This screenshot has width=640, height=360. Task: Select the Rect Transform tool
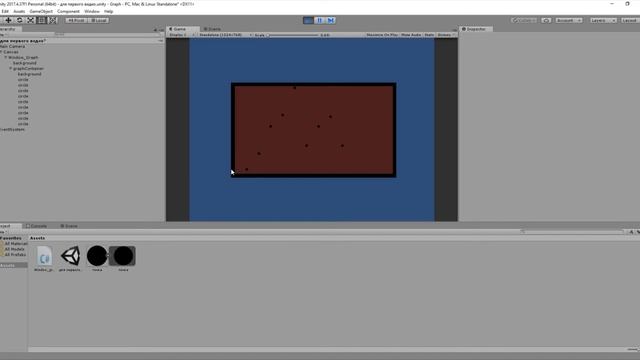pos(42,20)
